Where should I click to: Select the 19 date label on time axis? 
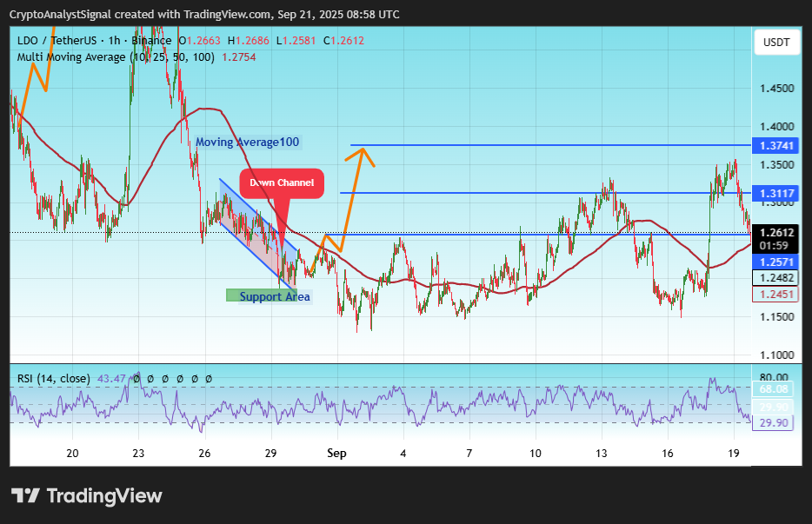coord(733,454)
